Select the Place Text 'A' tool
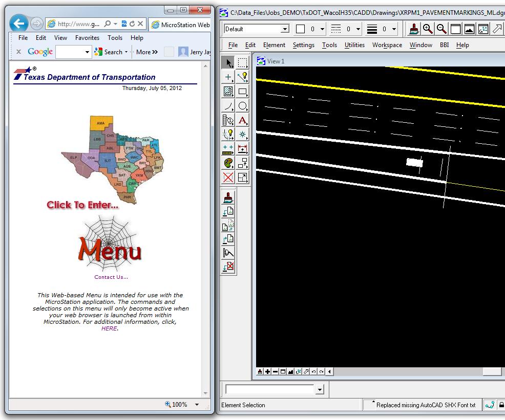 click(x=242, y=120)
